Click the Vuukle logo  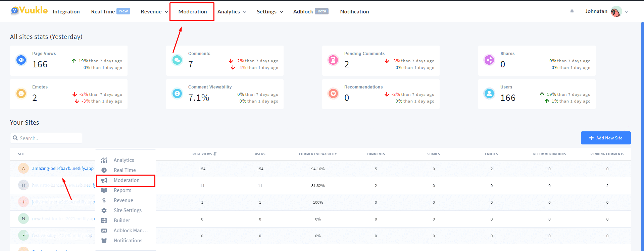tap(29, 11)
